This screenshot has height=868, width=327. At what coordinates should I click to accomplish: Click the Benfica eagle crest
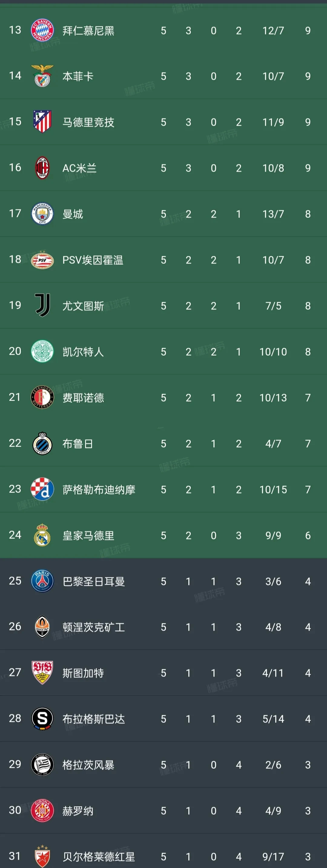tap(42, 76)
